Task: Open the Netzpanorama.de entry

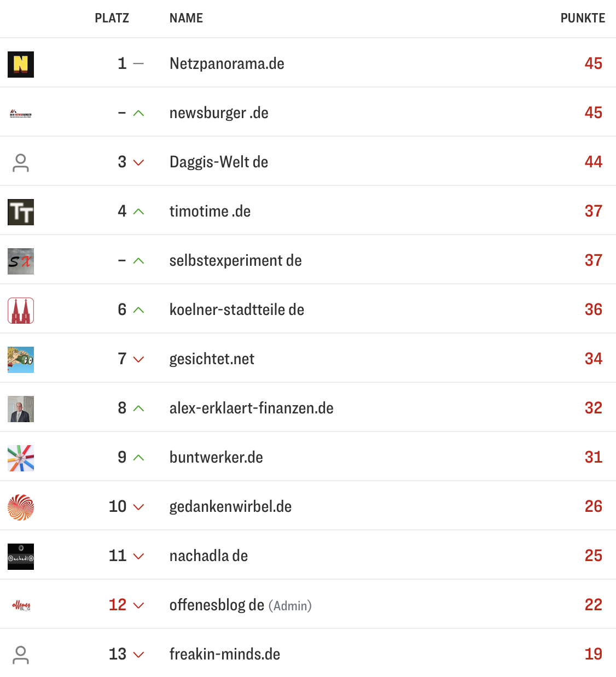Action: tap(226, 63)
